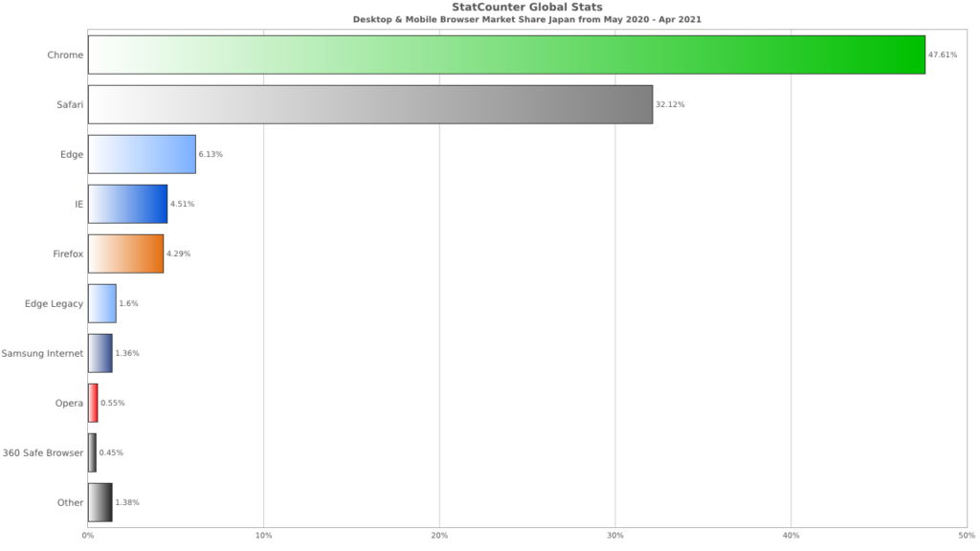This screenshot has width=980, height=551.
Task: Select the Edge light-blue bar
Action: (x=142, y=154)
